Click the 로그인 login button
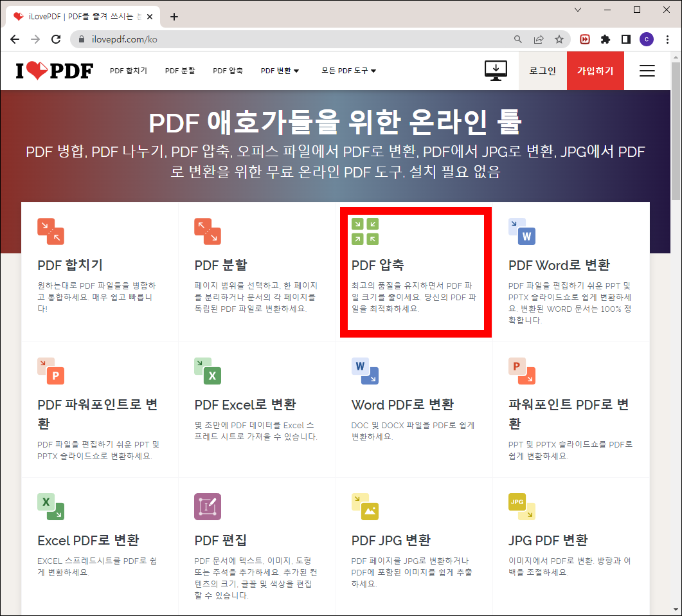The height and width of the screenshot is (616, 682). pyautogui.click(x=542, y=71)
